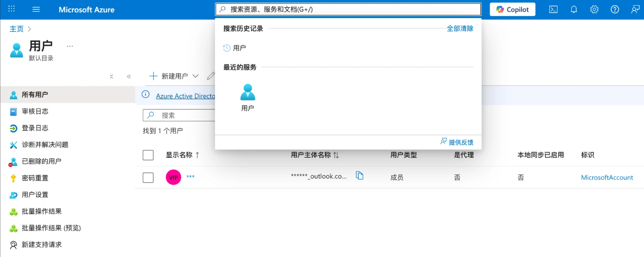Open the Cloud Shell terminal icon
This screenshot has height=257, width=644.
tap(553, 9)
